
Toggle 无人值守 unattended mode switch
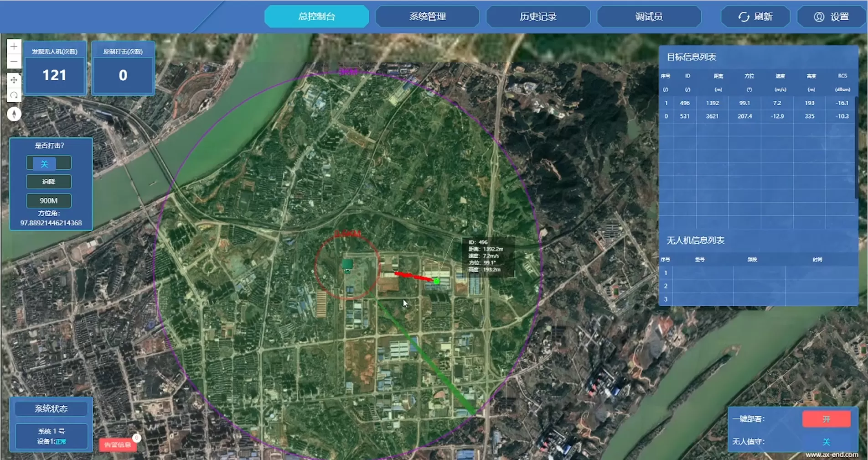[826, 442]
